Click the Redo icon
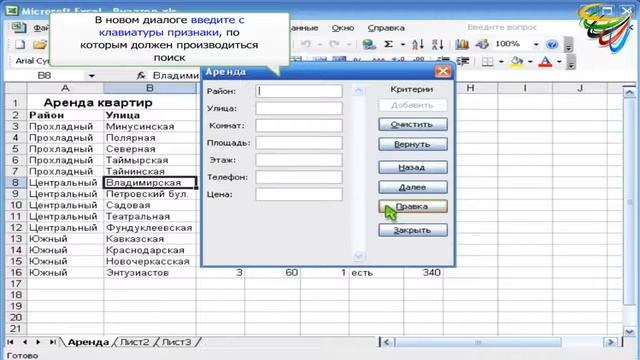The width and height of the screenshot is (640, 360). pyautogui.click(x=335, y=44)
